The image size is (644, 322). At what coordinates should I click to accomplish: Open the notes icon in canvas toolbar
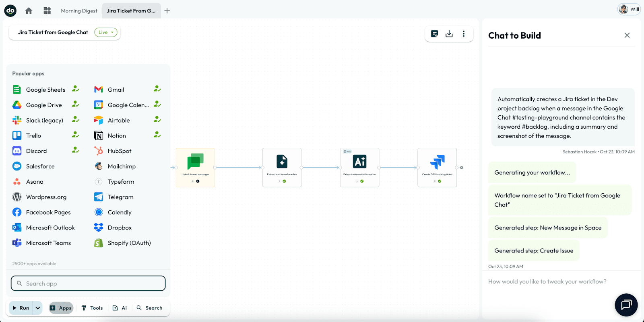(435, 34)
